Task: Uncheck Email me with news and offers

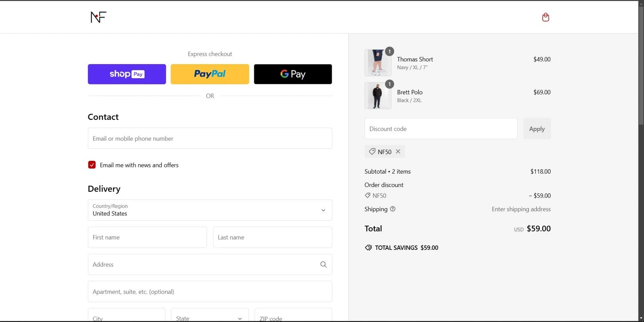Action: point(92,165)
